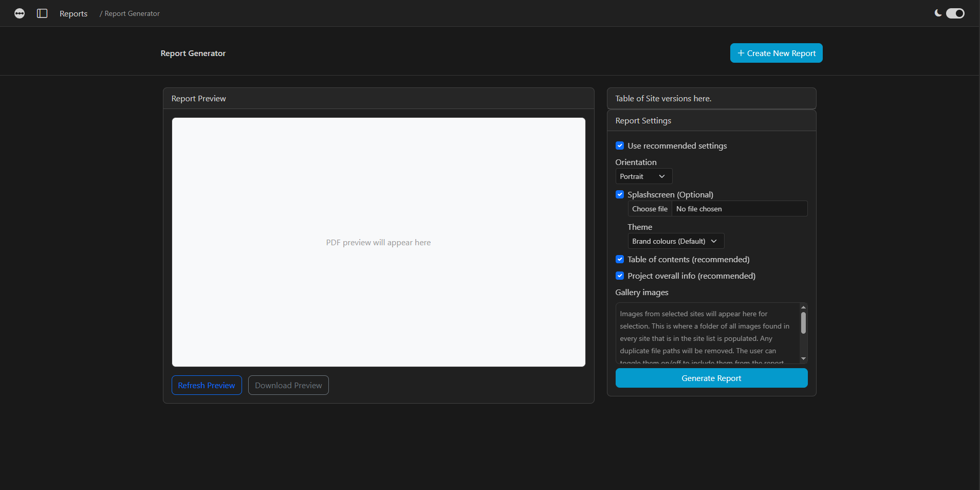Viewport: 980px width, 490px height.
Task: Toggle the sidebar with the panel icon
Action: tap(42, 13)
